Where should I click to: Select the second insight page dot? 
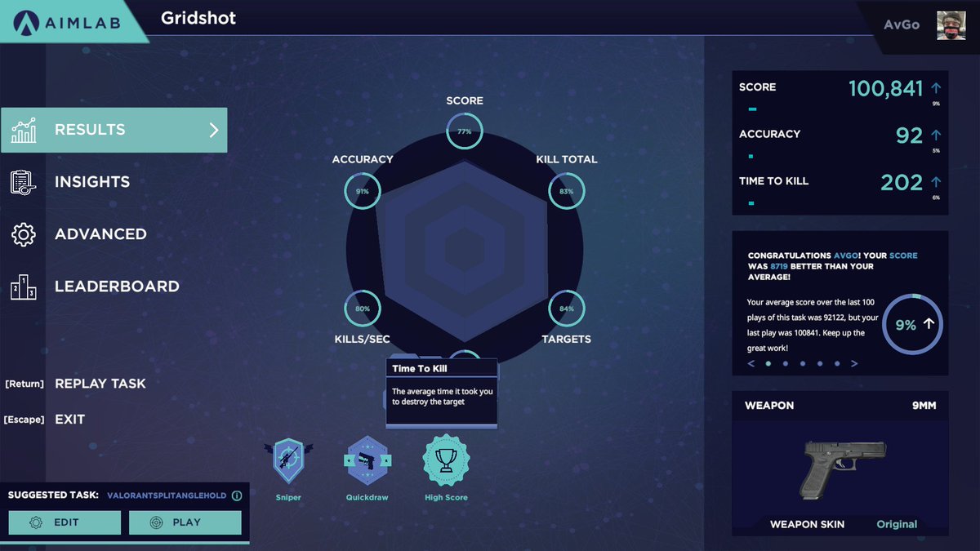coord(786,364)
